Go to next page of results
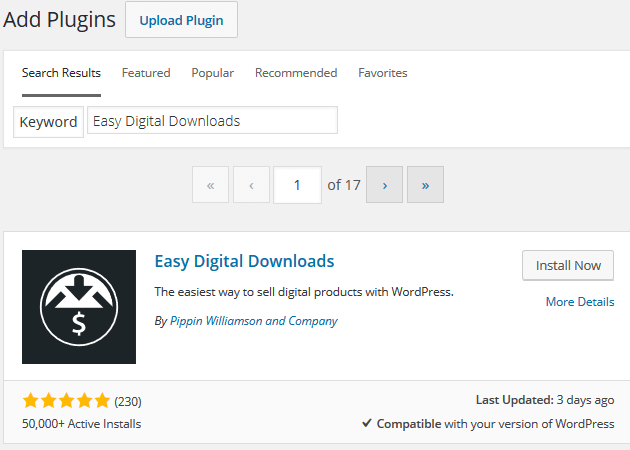The width and height of the screenshot is (630, 450). pyautogui.click(x=385, y=185)
